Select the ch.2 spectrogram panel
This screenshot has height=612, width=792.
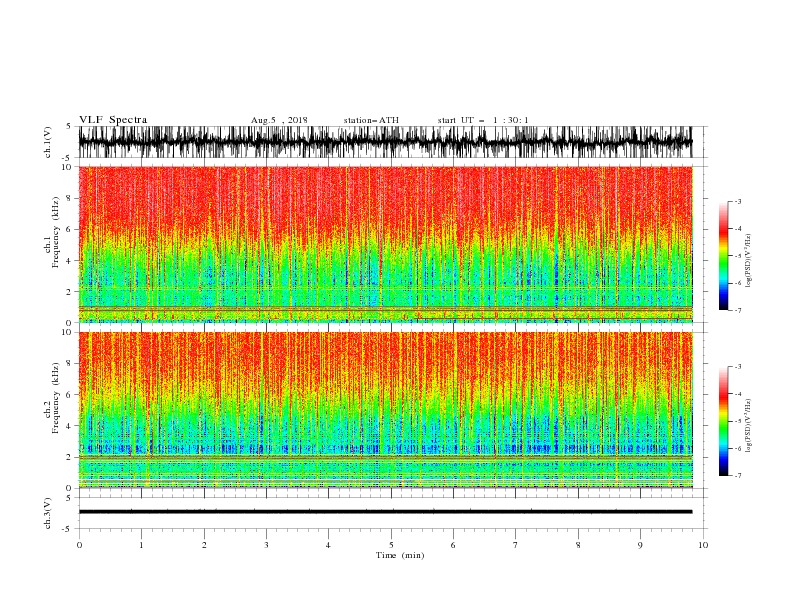pos(385,410)
